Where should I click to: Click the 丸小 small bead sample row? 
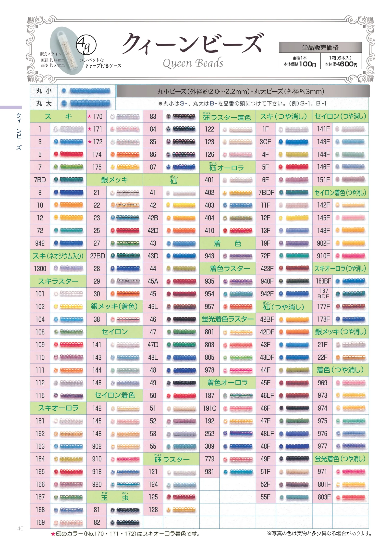click(73, 91)
